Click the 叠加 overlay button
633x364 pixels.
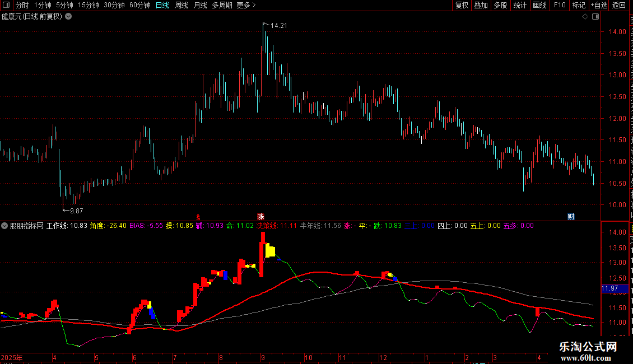tap(481, 5)
